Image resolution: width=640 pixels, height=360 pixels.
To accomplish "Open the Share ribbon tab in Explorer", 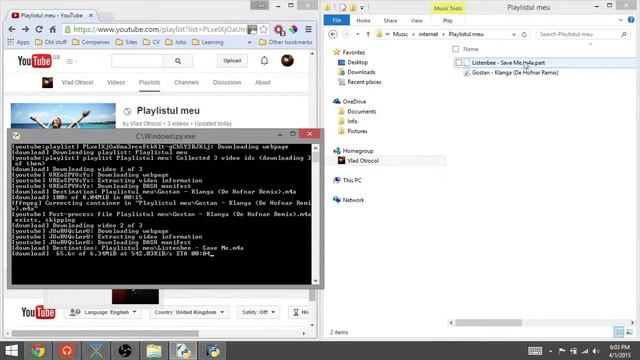I will [390, 20].
